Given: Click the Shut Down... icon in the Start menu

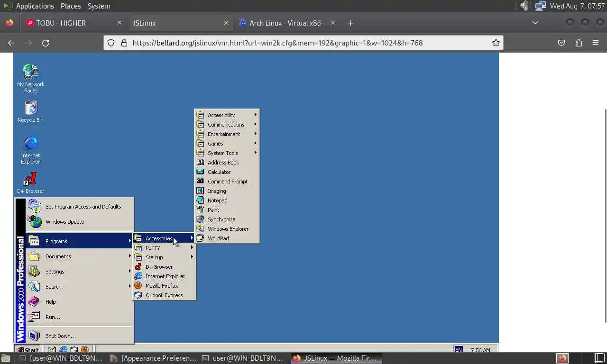Looking at the screenshot, I should point(34,336).
